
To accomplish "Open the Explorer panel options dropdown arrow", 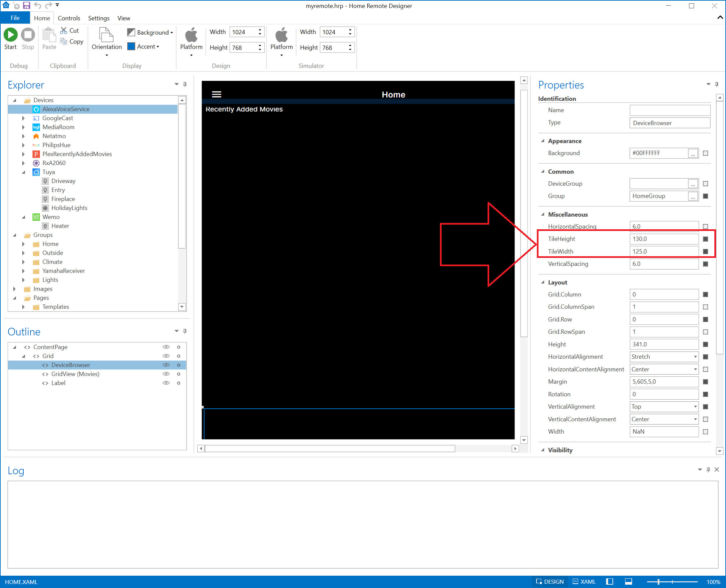I will pyautogui.click(x=177, y=84).
